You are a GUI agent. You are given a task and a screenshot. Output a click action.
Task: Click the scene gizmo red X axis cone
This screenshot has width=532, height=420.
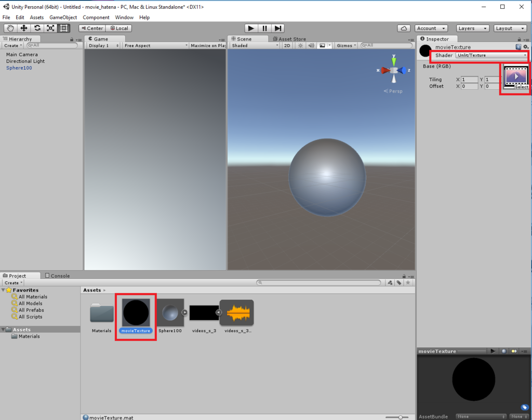(x=385, y=70)
